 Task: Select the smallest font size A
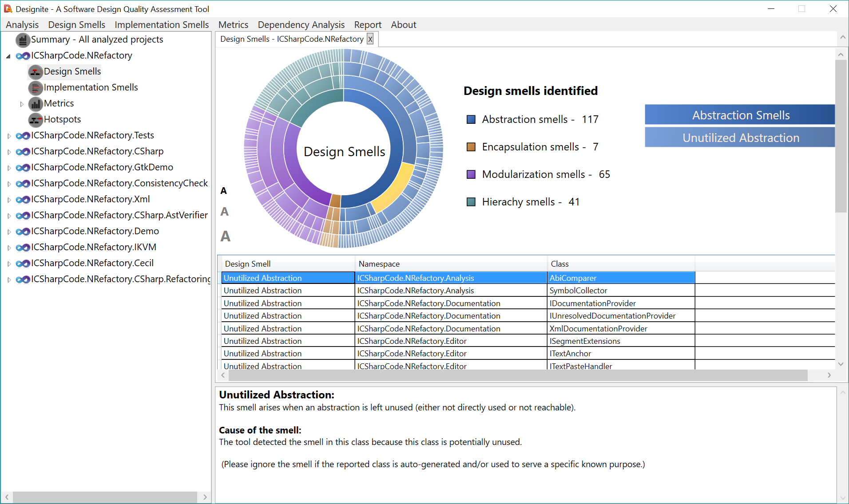coord(223,191)
